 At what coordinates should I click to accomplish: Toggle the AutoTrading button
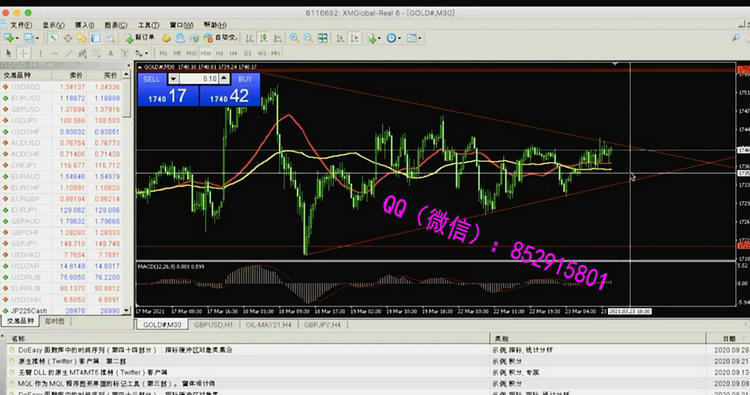(221, 38)
